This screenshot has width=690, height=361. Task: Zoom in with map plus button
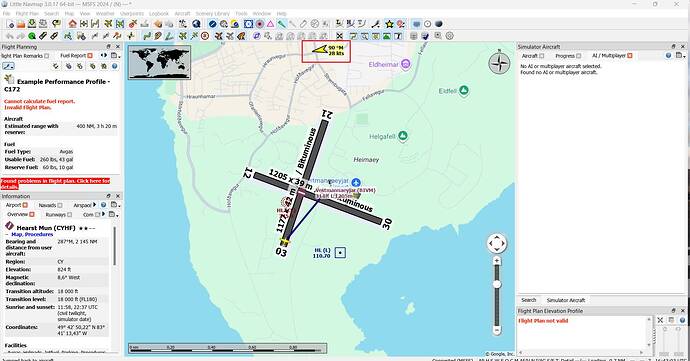497,261
